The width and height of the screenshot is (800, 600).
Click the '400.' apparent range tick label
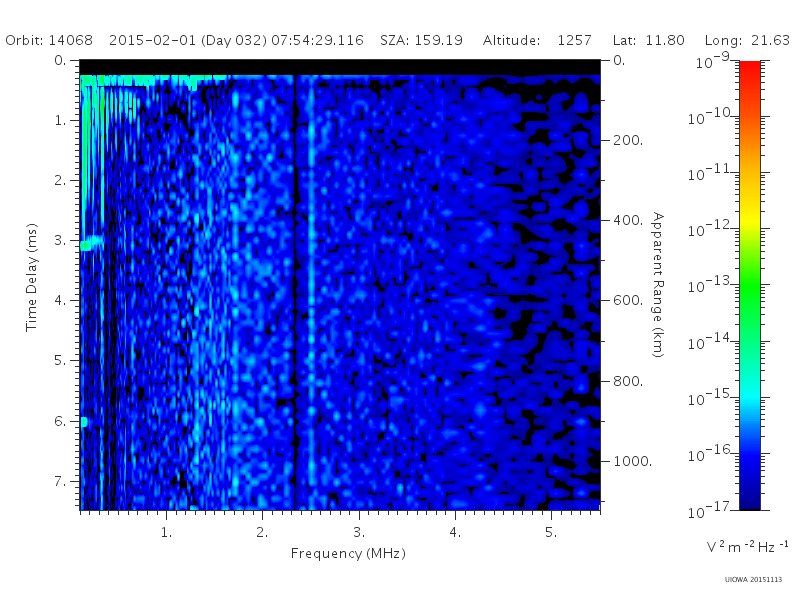(x=628, y=220)
